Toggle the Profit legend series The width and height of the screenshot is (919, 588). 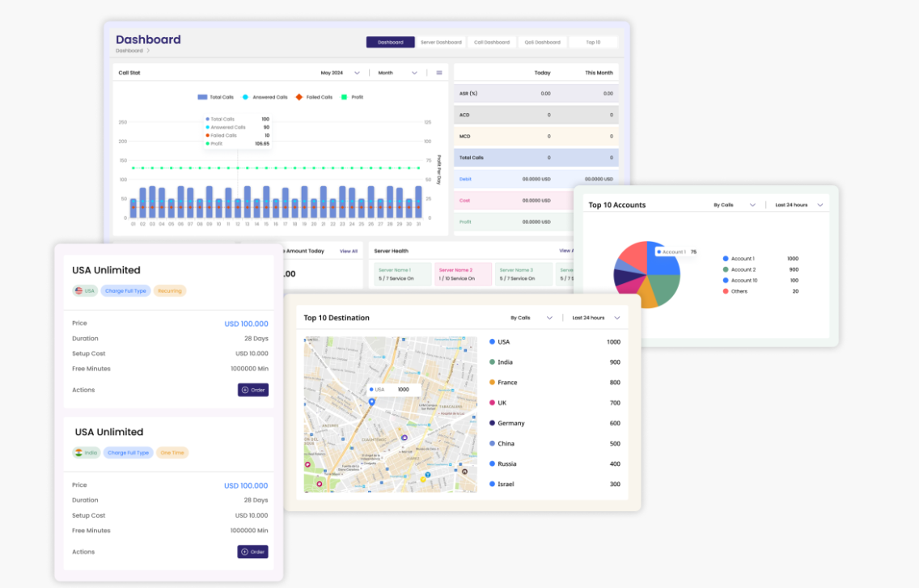[x=352, y=97]
